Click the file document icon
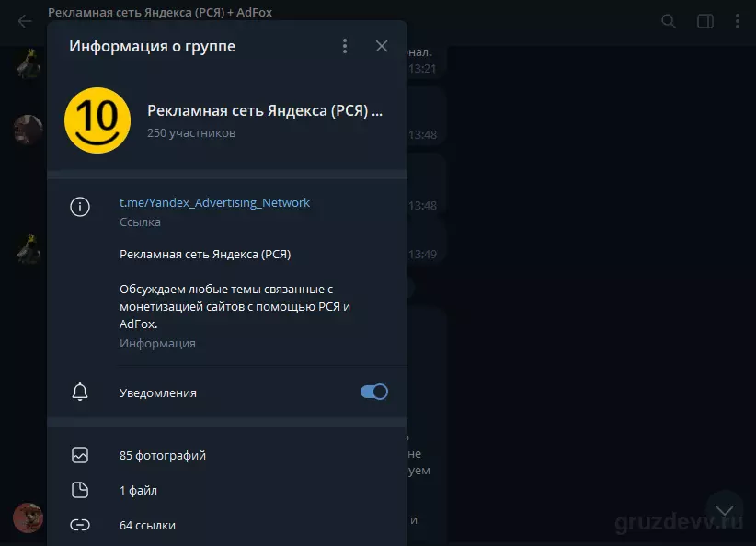 pos(80,490)
